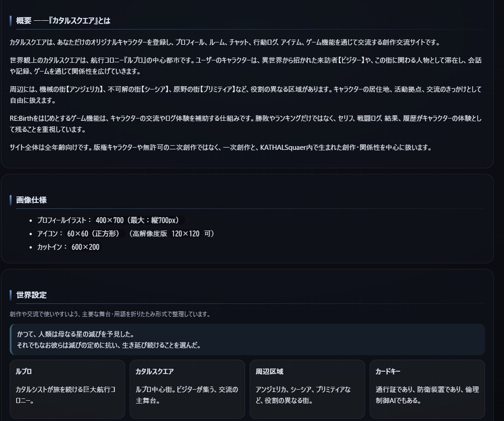
Task: Click the paragraph starting サイト全体は全年齢向けです
Action: [221, 147]
